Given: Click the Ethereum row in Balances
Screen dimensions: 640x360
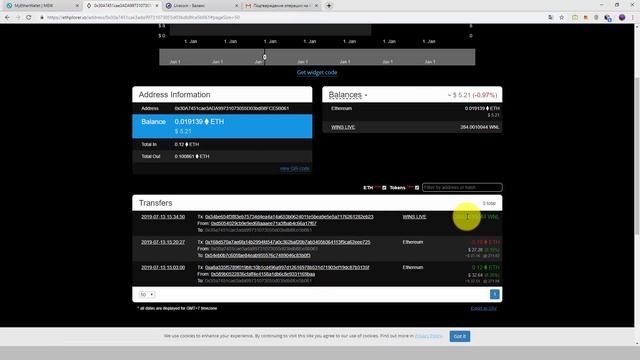Looking at the screenshot, I should click(x=412, y=111).
